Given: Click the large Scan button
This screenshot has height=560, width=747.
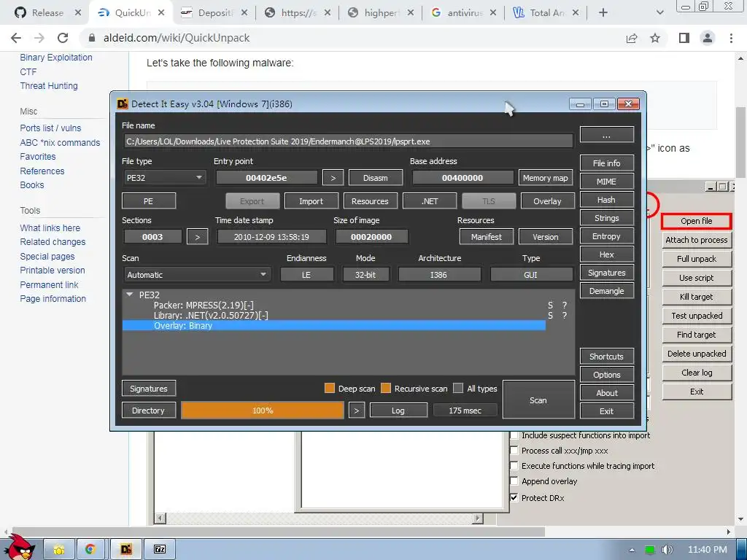Looking at the screenshot, I should 538,400.
